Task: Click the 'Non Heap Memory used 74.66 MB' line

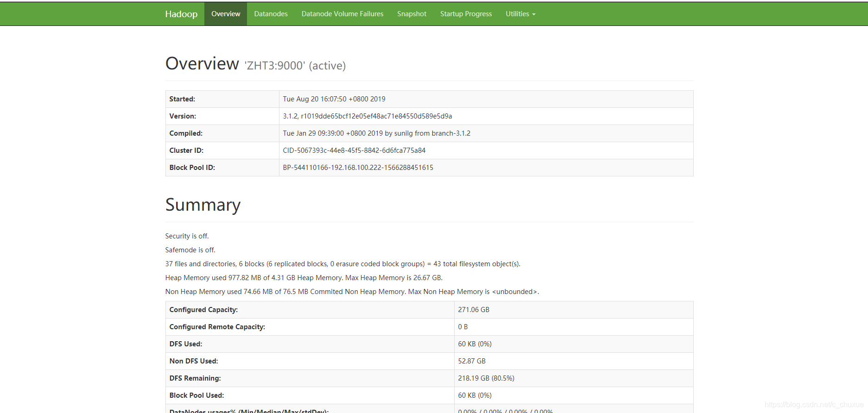Action: click(352, 292)
